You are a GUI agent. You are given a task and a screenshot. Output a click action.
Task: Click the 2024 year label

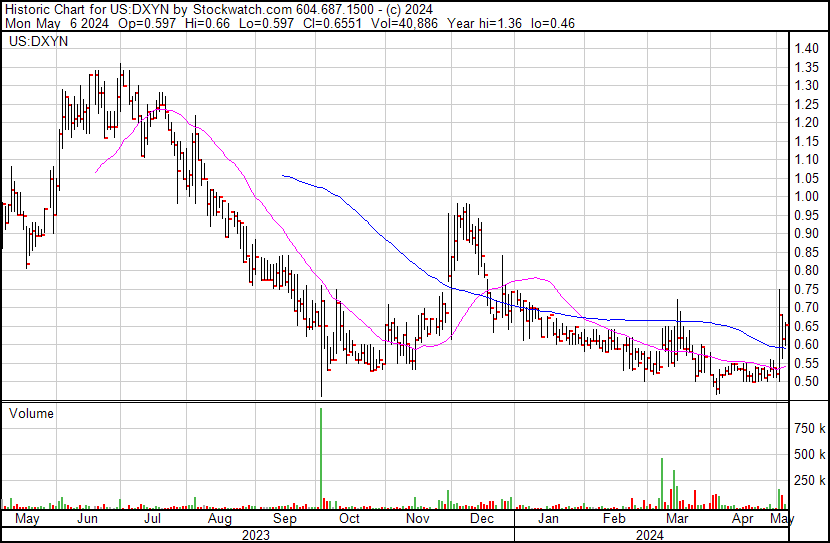[x=649, y=535]
